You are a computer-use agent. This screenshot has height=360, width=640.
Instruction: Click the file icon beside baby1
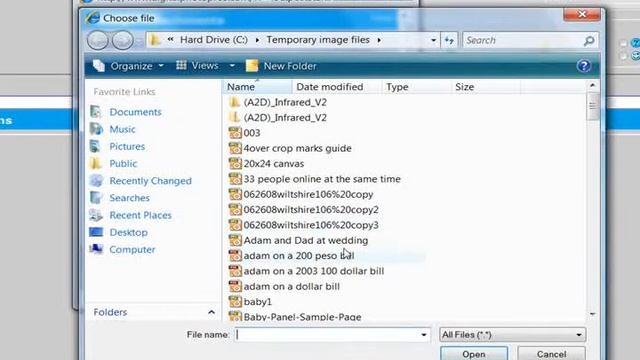point(235,302)
